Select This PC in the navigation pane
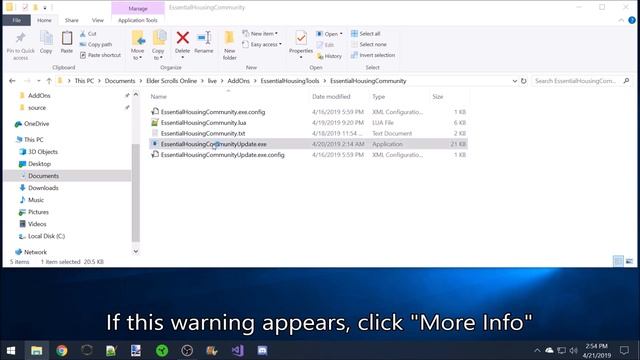 pos(33,140)
